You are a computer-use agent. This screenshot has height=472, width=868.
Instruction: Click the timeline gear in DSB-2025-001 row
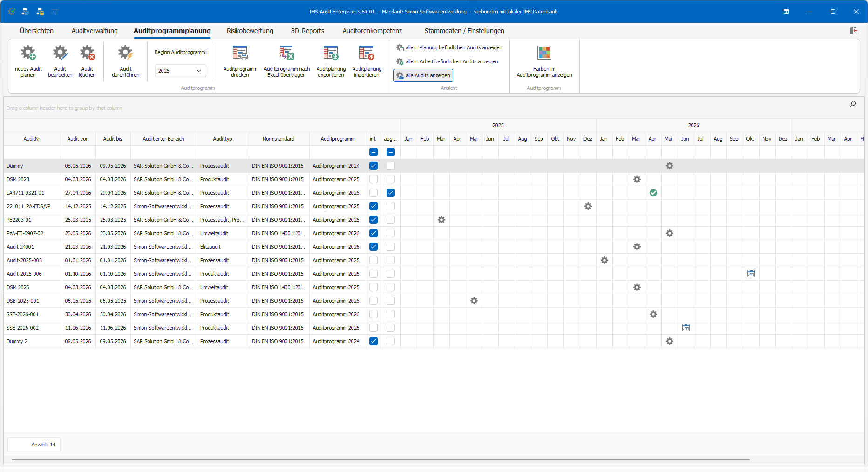coord(474,301)
